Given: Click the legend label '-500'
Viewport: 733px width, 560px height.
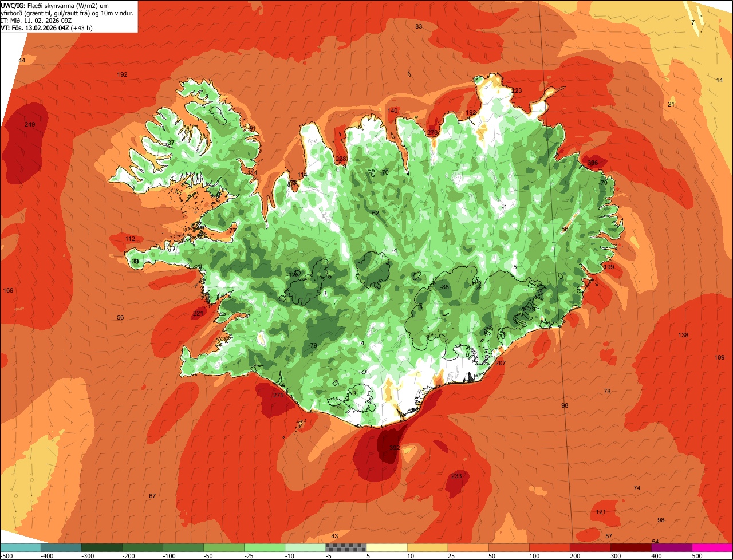Looking at the screenshot, I should click(7, 556).
